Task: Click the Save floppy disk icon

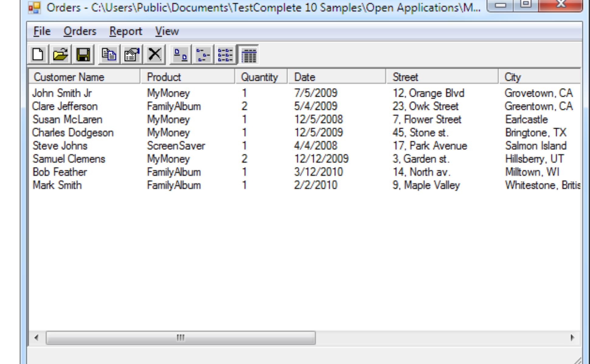Action: (83, 55)
